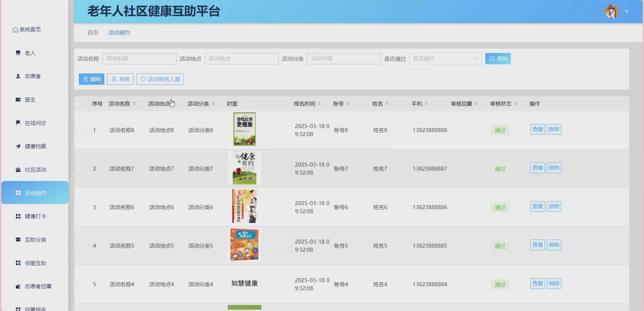Click the 邻里互助 sidebar icon
The image size is (644, 311).
(18, 263)
